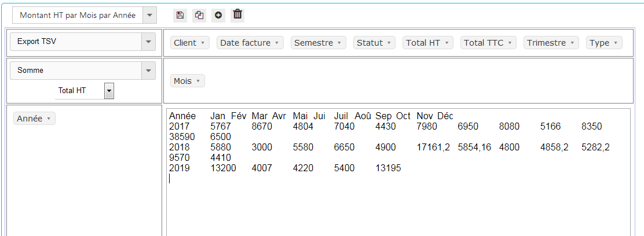Click the Trimestre field chip
The image size is (644, 236).
coord(550,43)
